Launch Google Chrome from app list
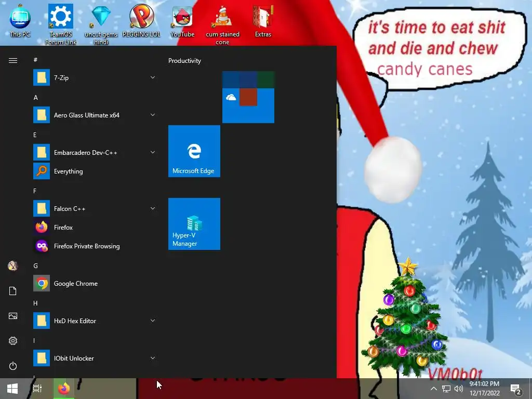This screenshot has height=399, width=532. (95, 283)
